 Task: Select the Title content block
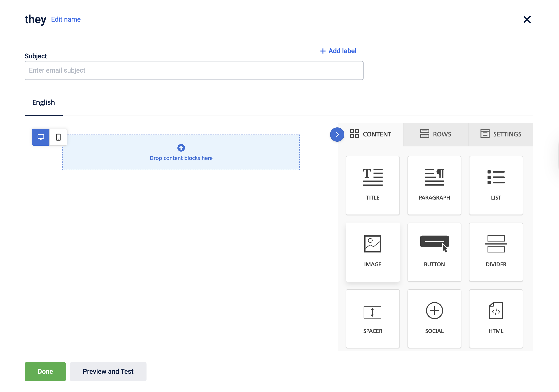click(373, 185)
